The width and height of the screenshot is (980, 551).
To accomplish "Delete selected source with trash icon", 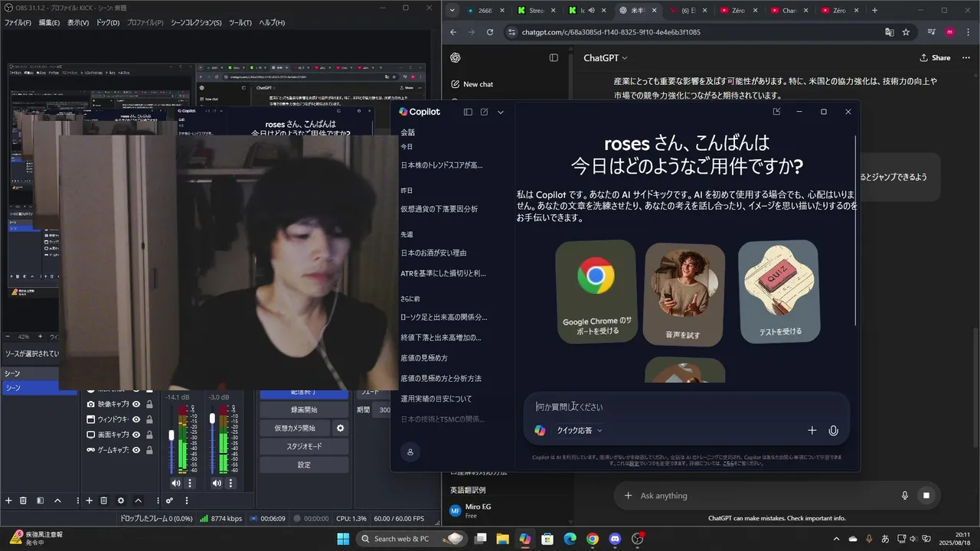I will coord(104,500).
